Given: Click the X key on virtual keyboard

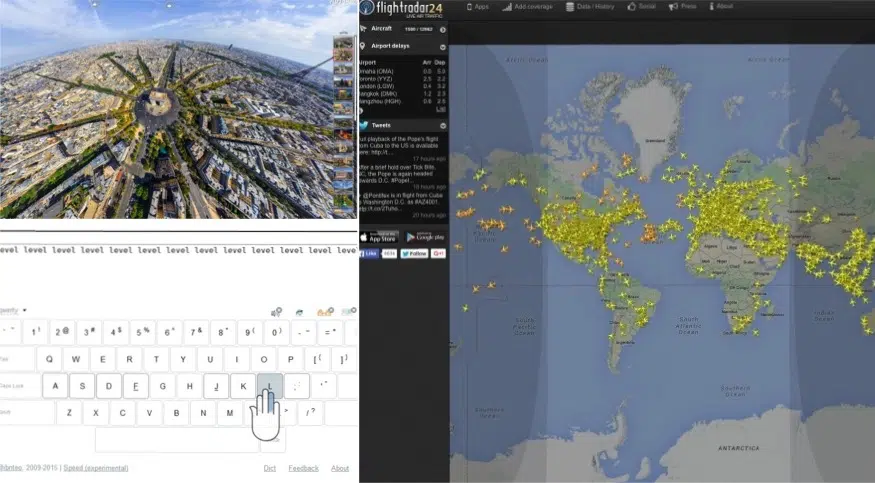Looking at the screenshot, I should pyautogui.click(x=96, y=413).
